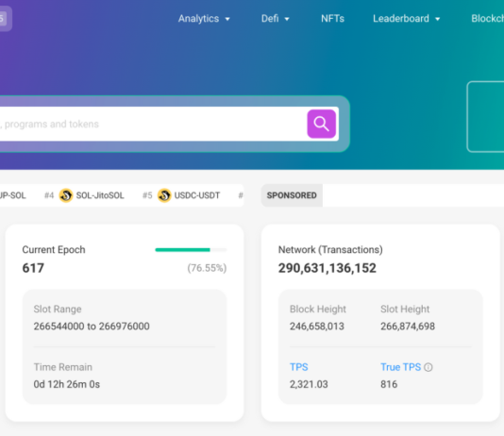
Task: Go to the NFTs page
Action: (x=332, y=19)
